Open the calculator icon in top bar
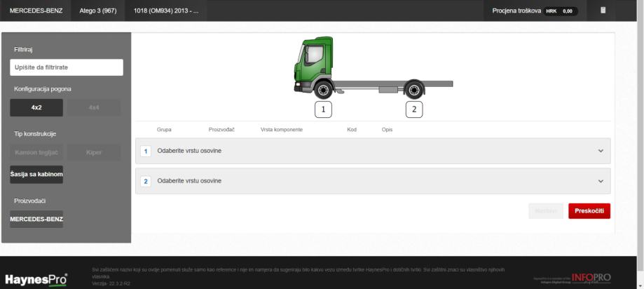 tap(603, 11)
